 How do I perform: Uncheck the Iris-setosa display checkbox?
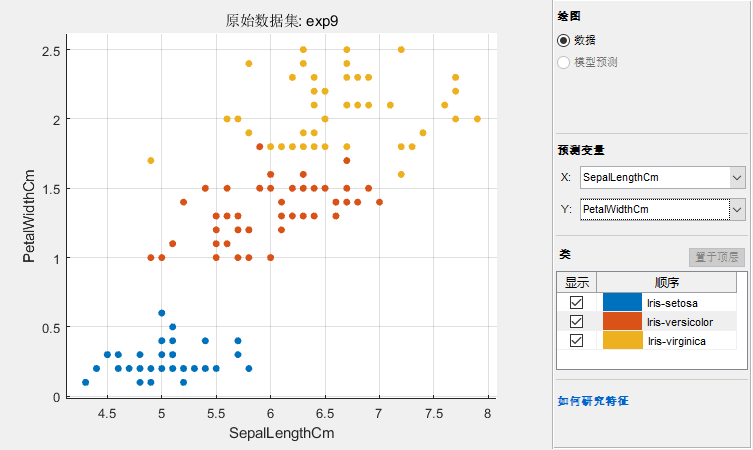point(576,302)
